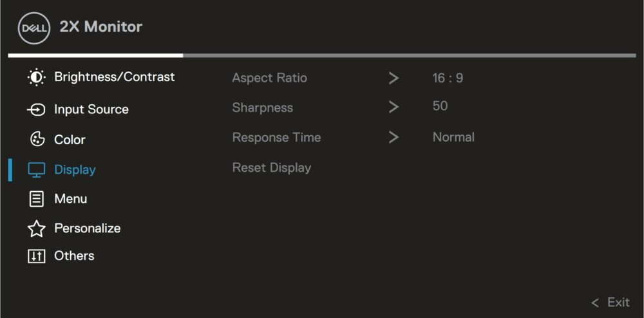Expand the Sharpness chevron arrow
This screenshot has width=644, height=318.
tap(393, 108)
